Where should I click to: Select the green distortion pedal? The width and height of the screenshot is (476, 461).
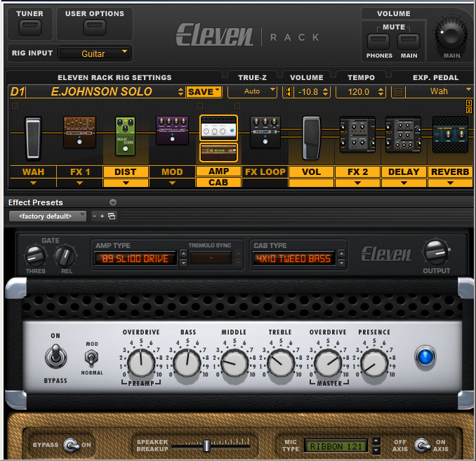tap(125, 136)
